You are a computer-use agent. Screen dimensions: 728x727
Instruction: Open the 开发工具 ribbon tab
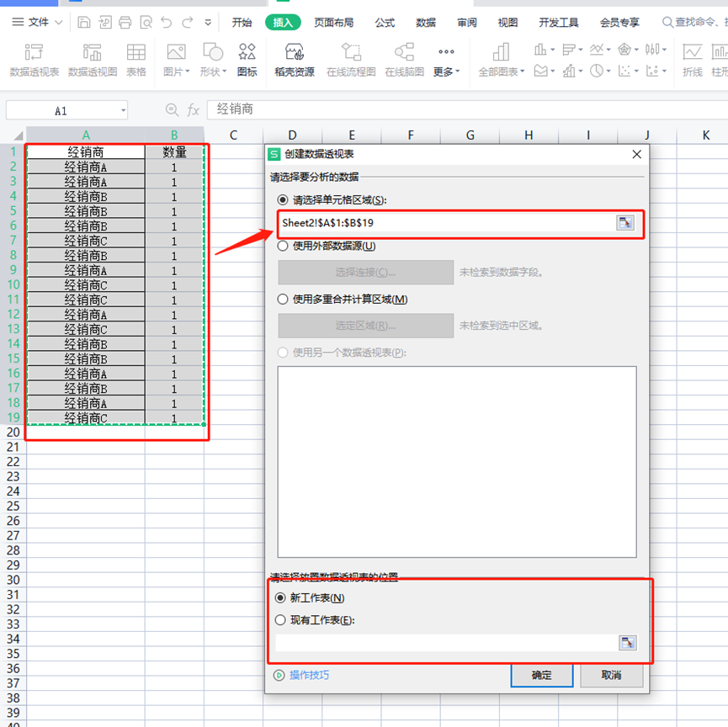point(559,22)
